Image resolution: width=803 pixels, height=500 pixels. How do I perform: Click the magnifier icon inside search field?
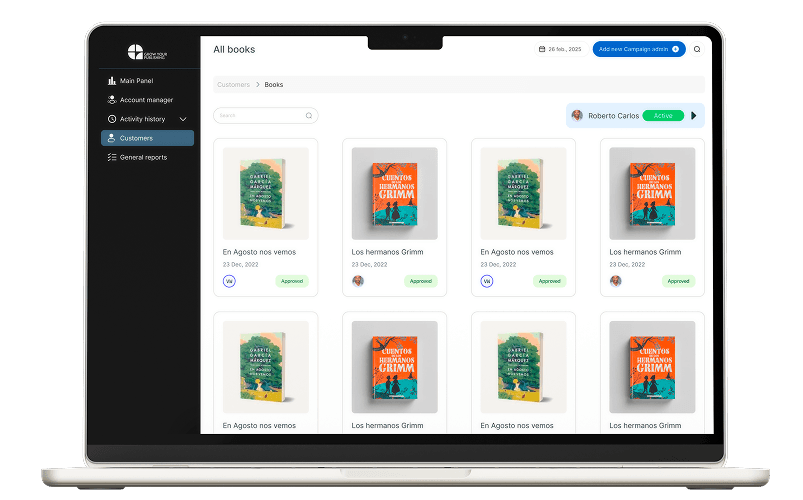309,116
